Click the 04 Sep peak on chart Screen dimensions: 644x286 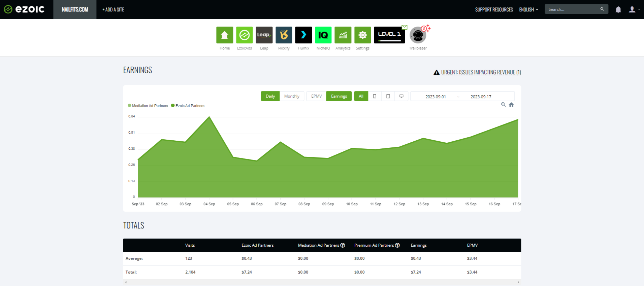(209, 117)
